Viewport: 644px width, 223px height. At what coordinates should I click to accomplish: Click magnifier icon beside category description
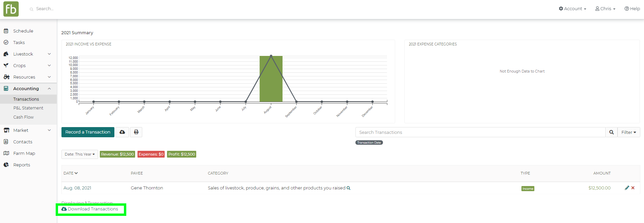click(348, 188)
